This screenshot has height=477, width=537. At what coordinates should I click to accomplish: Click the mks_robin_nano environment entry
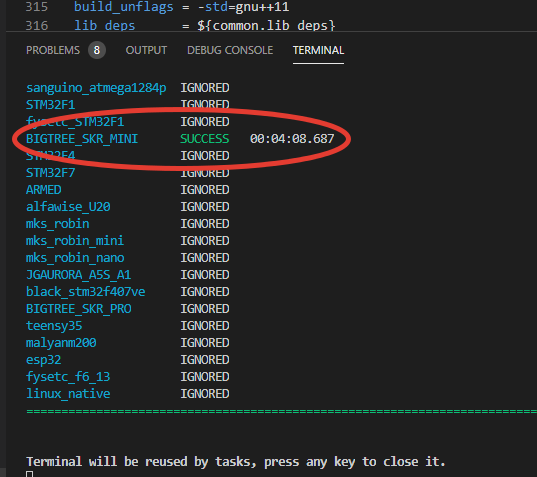75,258
